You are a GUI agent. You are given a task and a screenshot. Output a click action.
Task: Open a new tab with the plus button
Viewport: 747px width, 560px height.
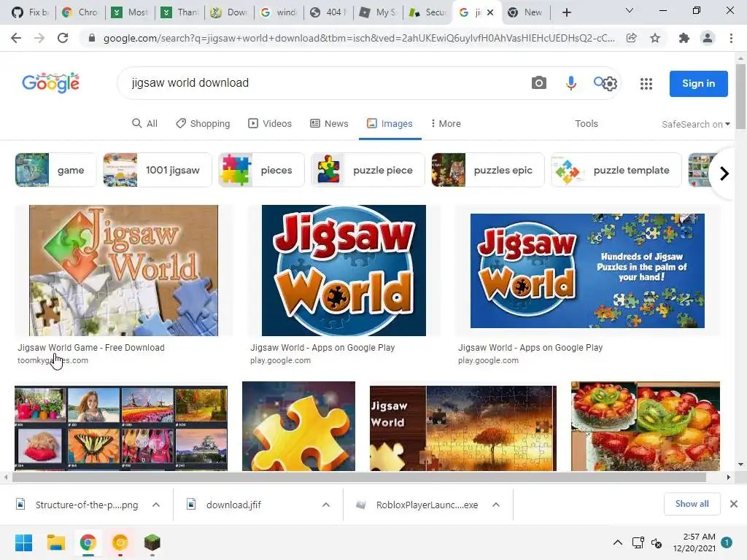tap(566, 12)
